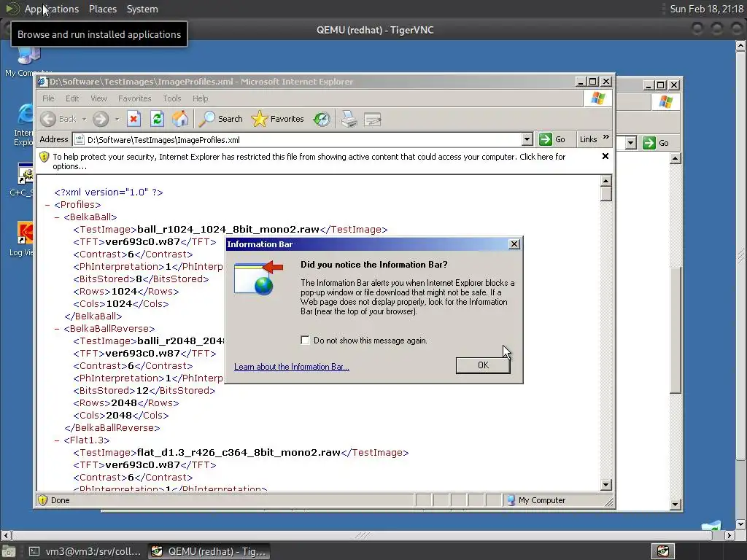Open the Applications menu in top panel

(x=52, y=9)
